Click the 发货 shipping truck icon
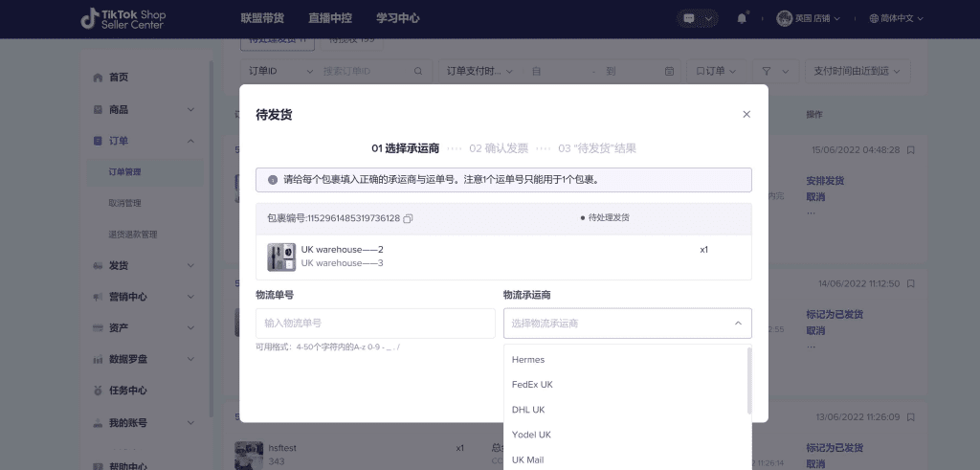The width and height of the screenshot is (980, 470). [98, 265]
